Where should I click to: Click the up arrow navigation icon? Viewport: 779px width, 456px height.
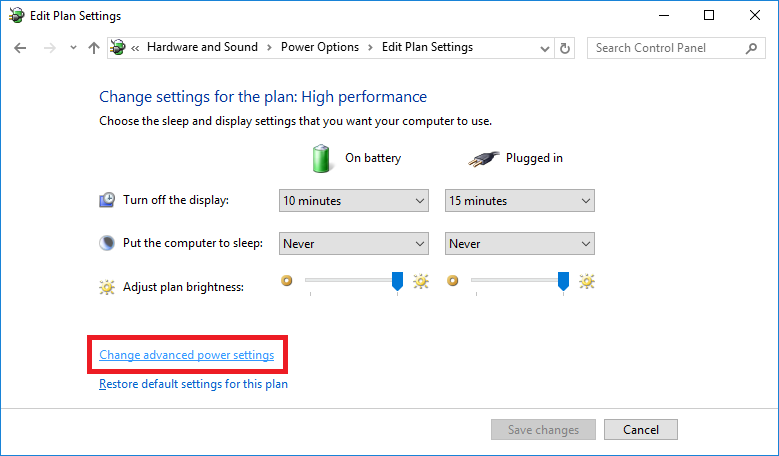(x=93, y=48)
